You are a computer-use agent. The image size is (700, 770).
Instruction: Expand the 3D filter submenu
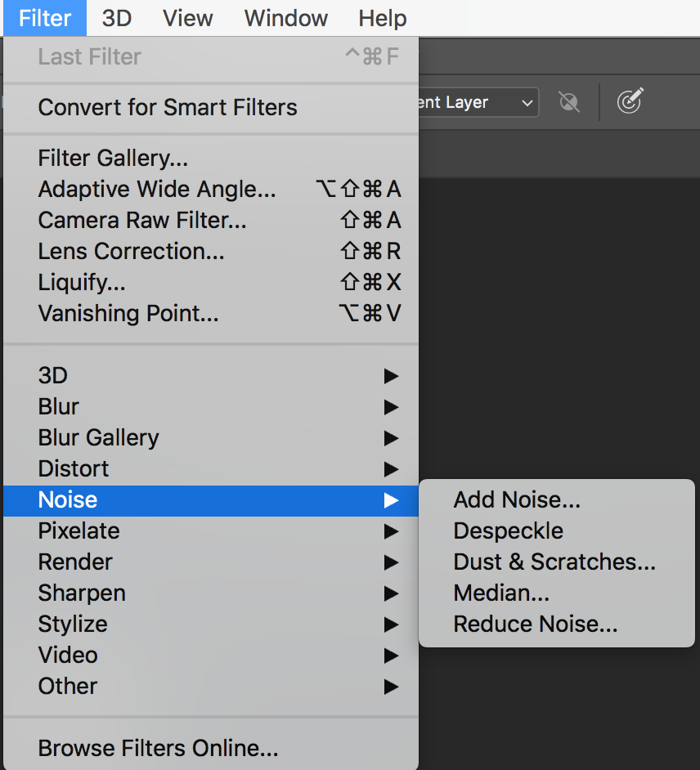pyautogui.click(x=211, y=376)
